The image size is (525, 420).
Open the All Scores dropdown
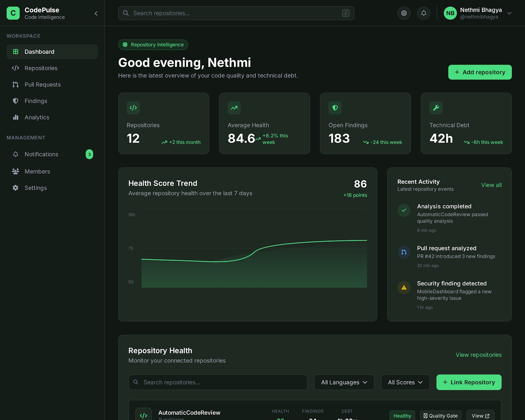405,382
